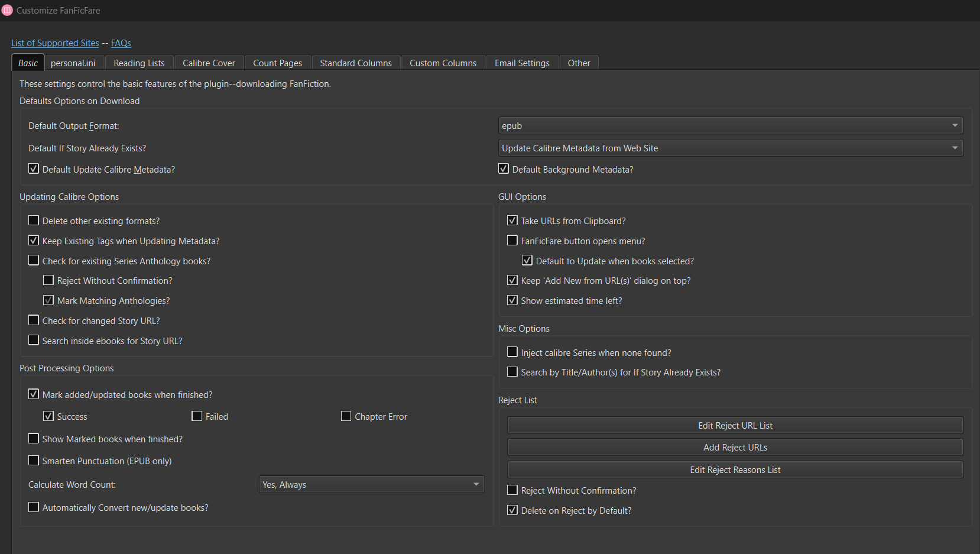Follow the FAQs link

pyautogui.click(x=121, y=43)
